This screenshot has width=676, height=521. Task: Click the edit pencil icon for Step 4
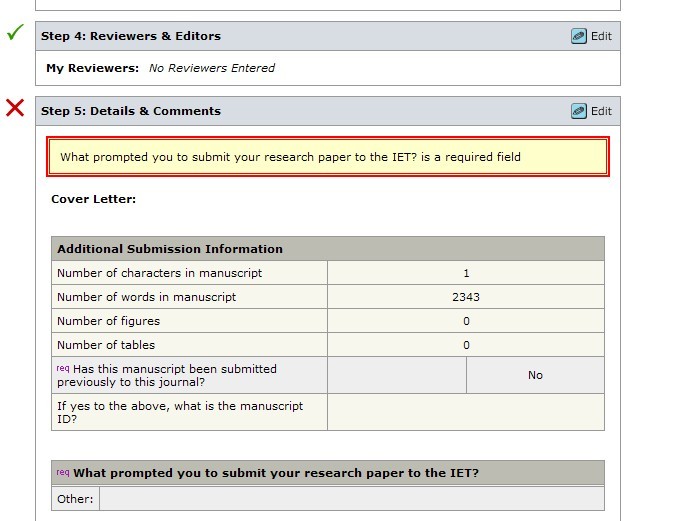pyautogui.click(x=579, y=36)
